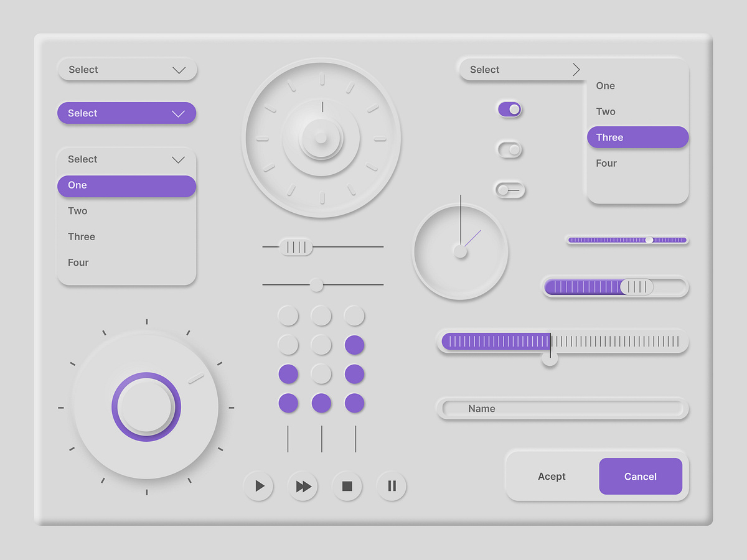Viewport: 747px width, 560px height.
Task: Flip the bottom small toggle switch
Action: [509, 190]
